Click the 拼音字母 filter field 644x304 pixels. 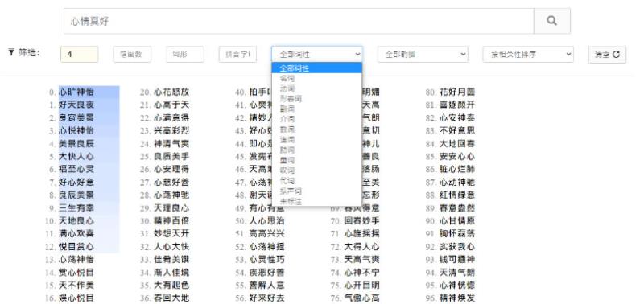237,54
